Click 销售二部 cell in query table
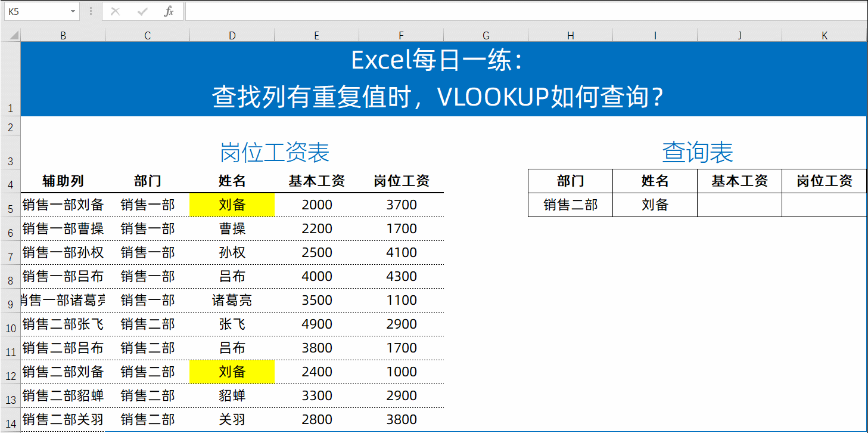 pyautogui.click(x=571, y=205)
